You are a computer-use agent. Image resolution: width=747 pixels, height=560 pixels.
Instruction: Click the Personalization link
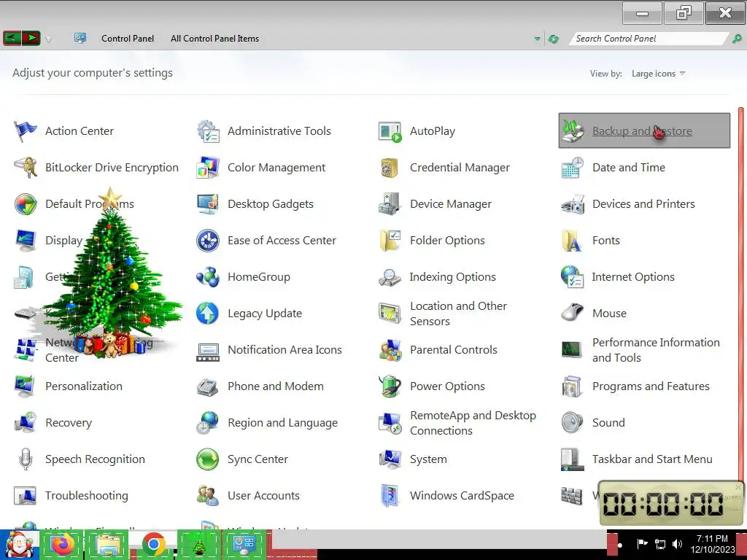pyautogui.click(x=84, y=386)
